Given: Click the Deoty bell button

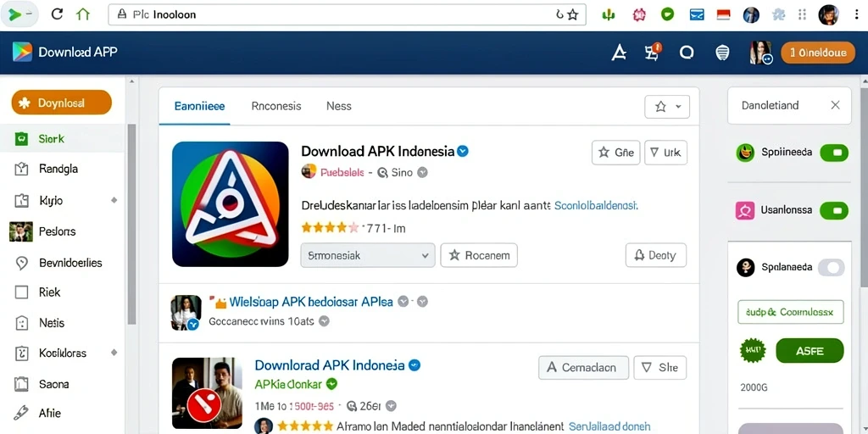Looking at the screenshot, I should pyautogui.click(x=656, y=255).
